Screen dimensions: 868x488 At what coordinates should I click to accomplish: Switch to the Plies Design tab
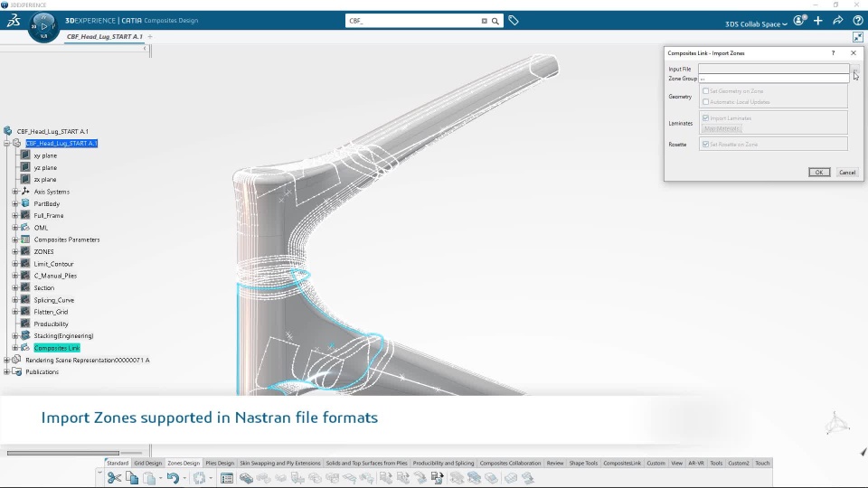click(x=220, y=463)
